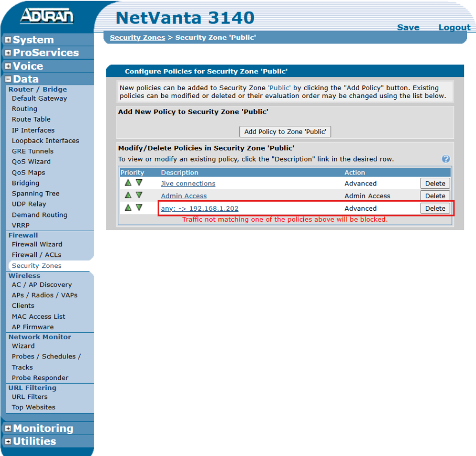Expand the ProServices menu section
The image size is (476, 456).
[x=8, y=53]
